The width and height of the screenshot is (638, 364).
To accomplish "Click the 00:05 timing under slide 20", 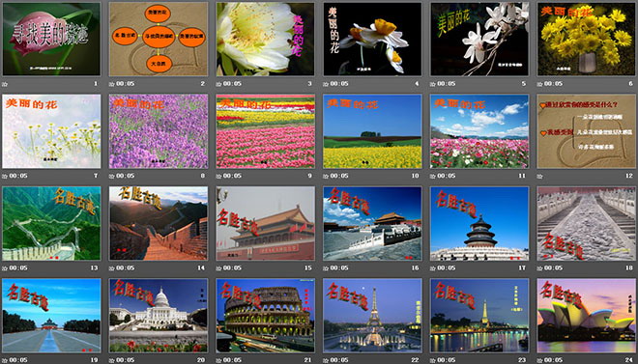I will pyautogui.click(x=126, y=360).
